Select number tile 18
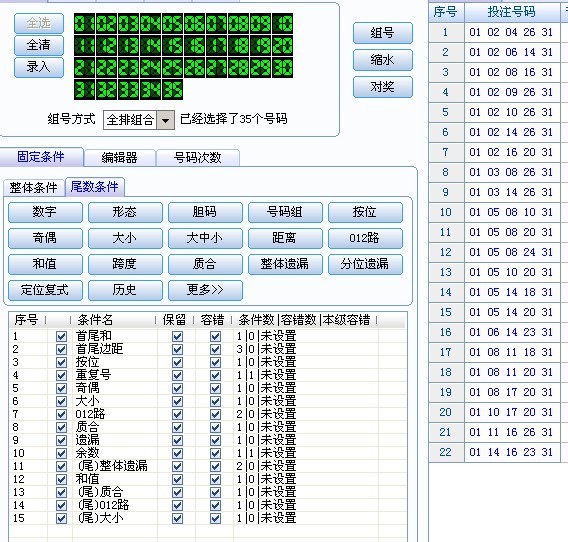568x542 pixels. pyautogui.click(x=239, y=46)
